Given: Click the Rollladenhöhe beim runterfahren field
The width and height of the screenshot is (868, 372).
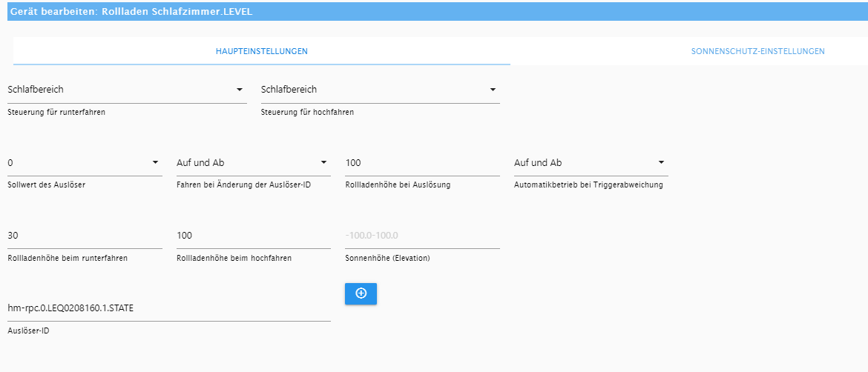Looking at the screenshot, I should [85, 236].
